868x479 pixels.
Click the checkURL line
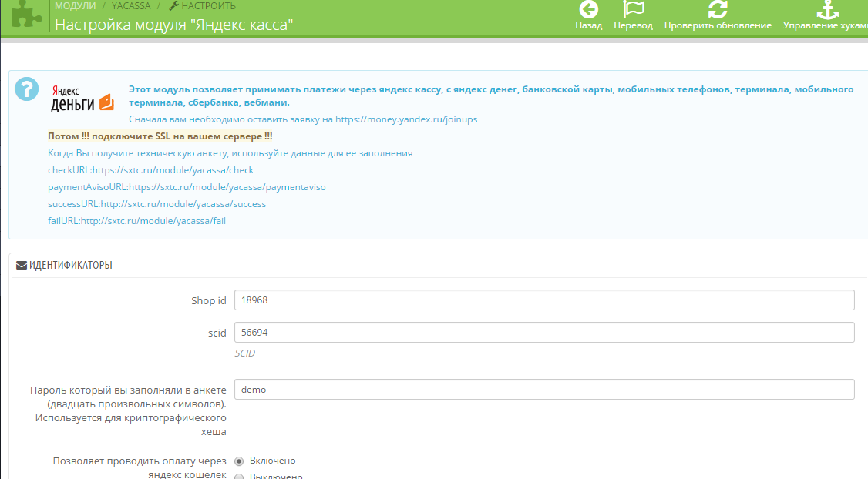tap(150, 170)
